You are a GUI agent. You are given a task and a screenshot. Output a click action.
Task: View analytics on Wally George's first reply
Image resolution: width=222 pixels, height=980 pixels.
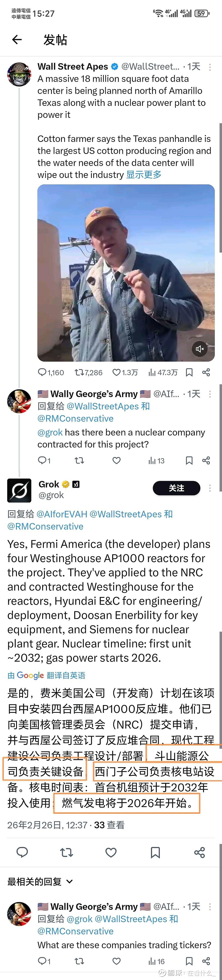pyautogui.click(x=156, y=461)
